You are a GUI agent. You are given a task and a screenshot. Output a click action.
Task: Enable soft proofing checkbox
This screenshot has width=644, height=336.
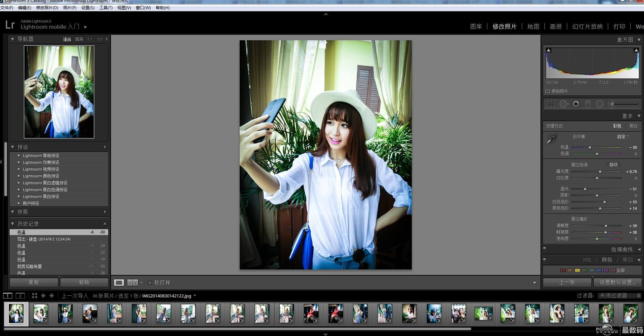pos(150,282)
